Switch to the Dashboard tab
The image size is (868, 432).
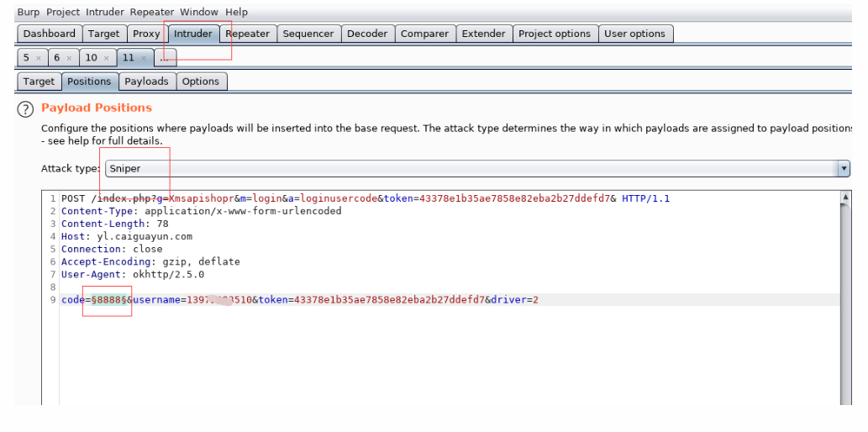coord(50,34)
